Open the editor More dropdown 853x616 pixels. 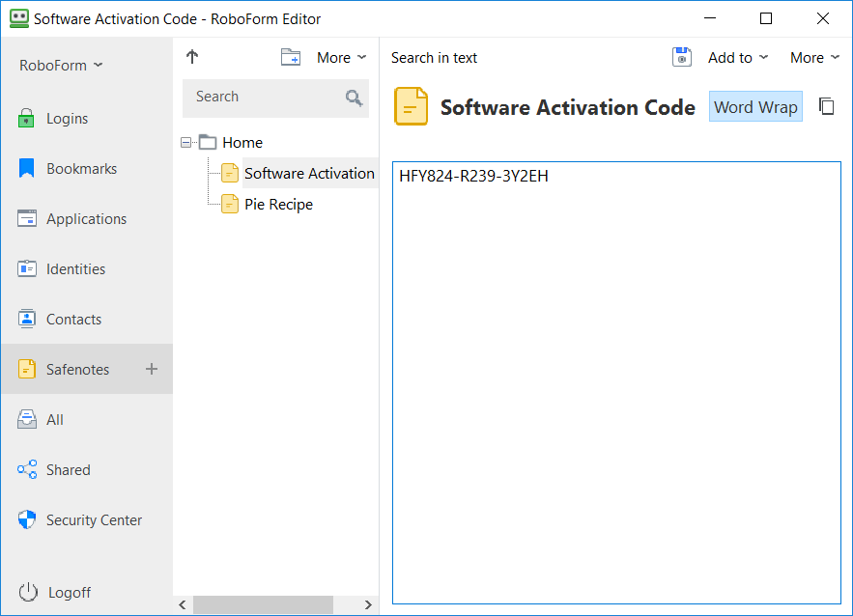815,58
